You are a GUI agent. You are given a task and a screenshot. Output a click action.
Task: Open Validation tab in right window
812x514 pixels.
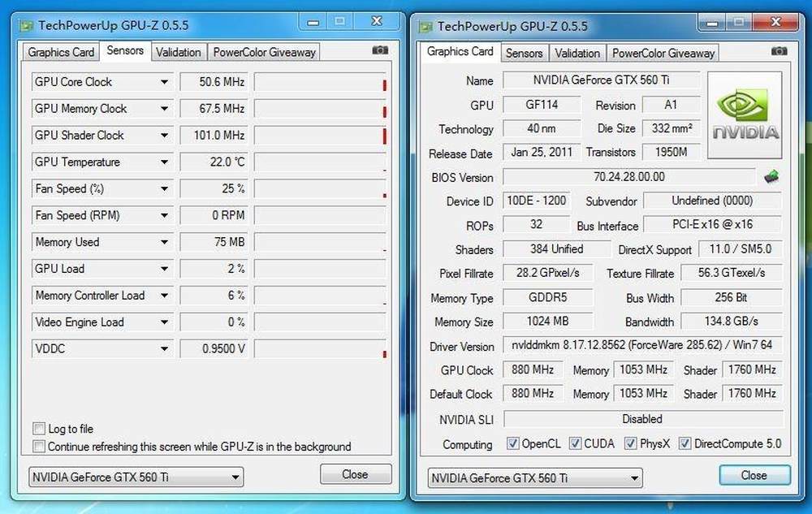[x=577, y=54]
